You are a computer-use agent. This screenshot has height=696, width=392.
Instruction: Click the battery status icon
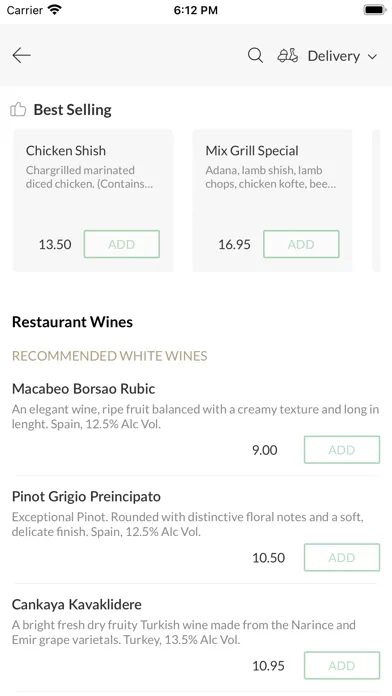(x=375, y=10)
